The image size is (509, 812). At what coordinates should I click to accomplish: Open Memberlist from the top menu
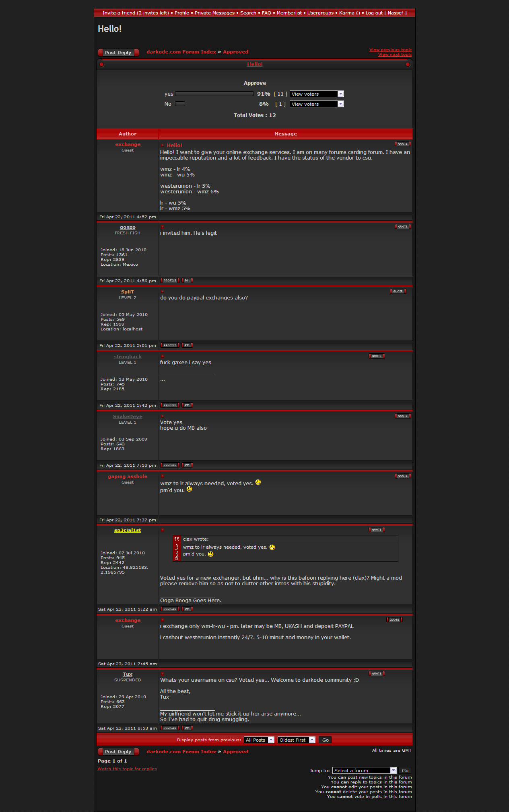(289, 13)
